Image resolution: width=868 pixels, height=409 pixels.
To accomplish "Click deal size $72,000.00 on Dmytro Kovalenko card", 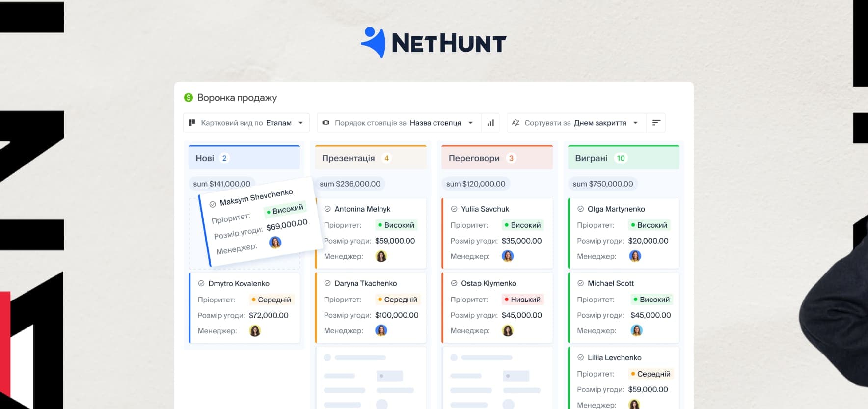I will click(x=269, y=315).
